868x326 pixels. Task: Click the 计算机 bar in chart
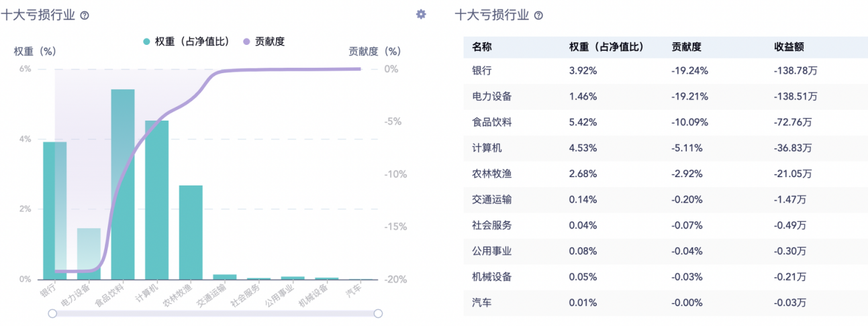(x=156, y=200)
